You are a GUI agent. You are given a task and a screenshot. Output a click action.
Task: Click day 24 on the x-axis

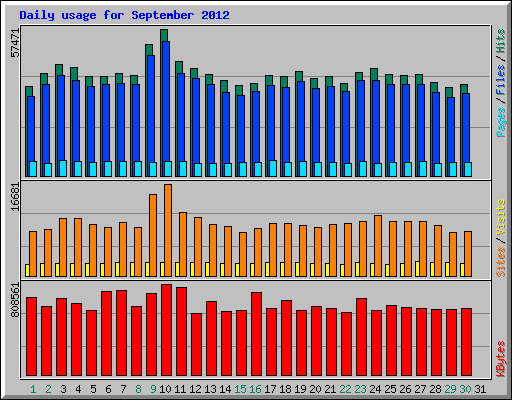pos(375,389)
